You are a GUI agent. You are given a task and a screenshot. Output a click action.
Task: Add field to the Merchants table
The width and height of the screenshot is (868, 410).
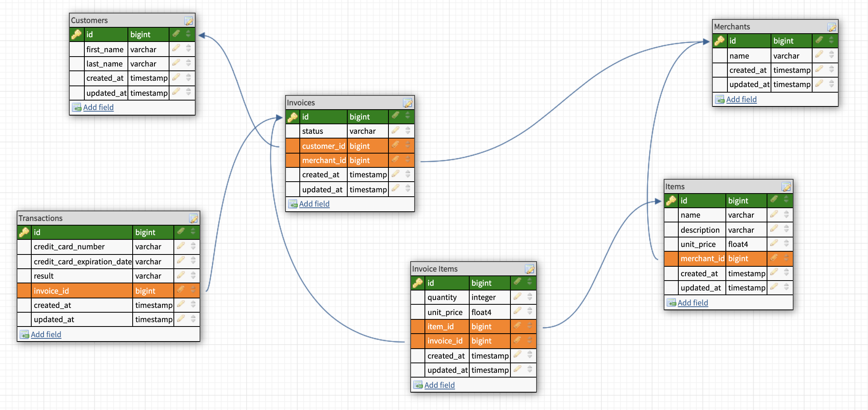(x=741, y=99)
